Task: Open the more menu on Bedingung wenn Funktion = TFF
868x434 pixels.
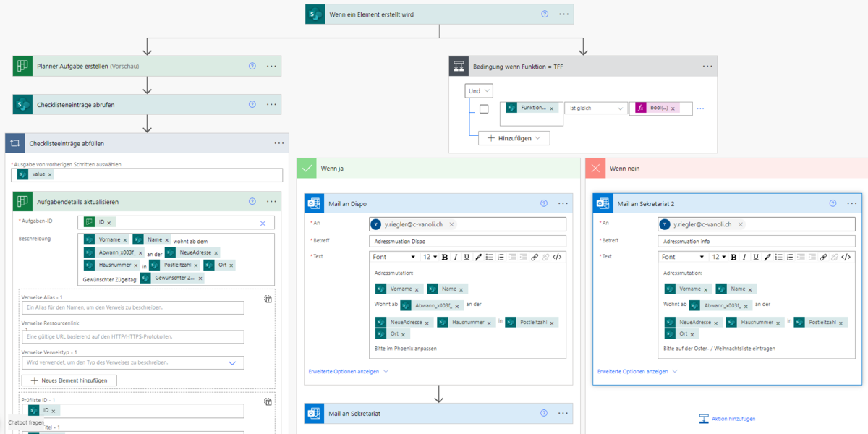Action: click(x=707, y=66)
